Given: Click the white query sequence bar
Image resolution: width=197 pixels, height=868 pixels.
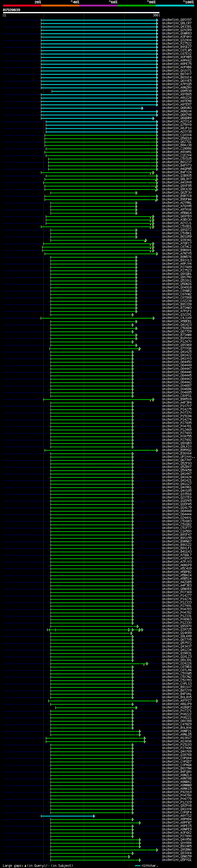Looking at the screenshot, I should tap(81, 12).
